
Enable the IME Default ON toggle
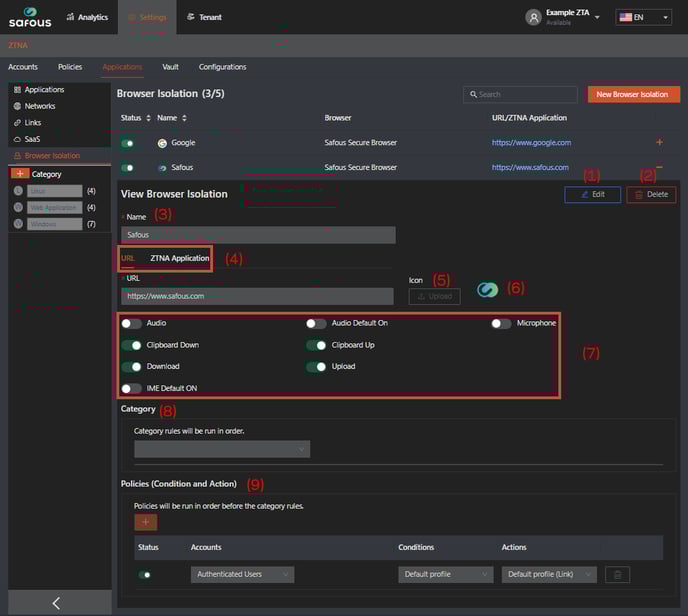[131, 388]
